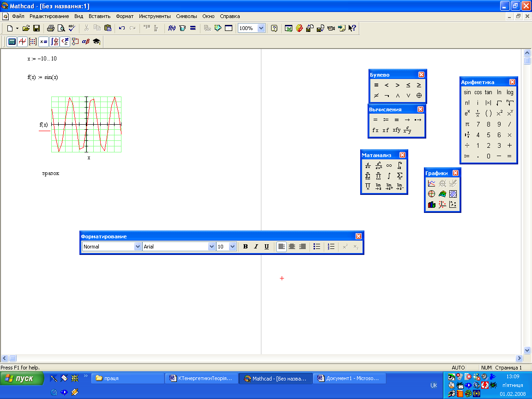Open the Calculator palette button
Screen dimensions: 532x399
coord(12,42)
